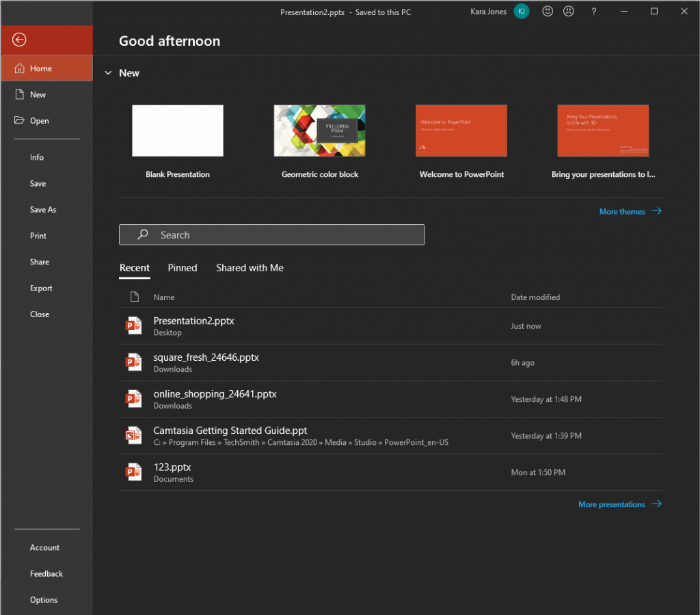Viewport: 700px width, 615px height.
Task: Click the 'Yesterday at 1:39 PM' entry
Action: coord(546,436)
